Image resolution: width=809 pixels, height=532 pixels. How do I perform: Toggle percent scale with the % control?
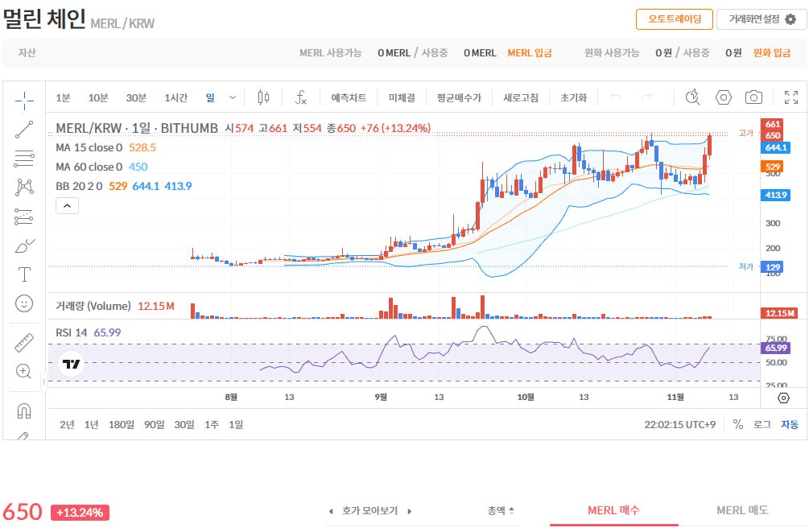[x=737, y=424]
